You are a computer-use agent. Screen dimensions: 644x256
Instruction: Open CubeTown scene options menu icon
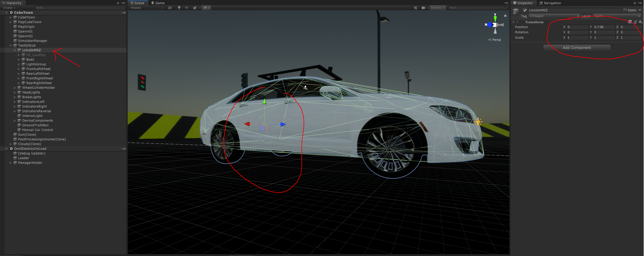pos(124,13)
